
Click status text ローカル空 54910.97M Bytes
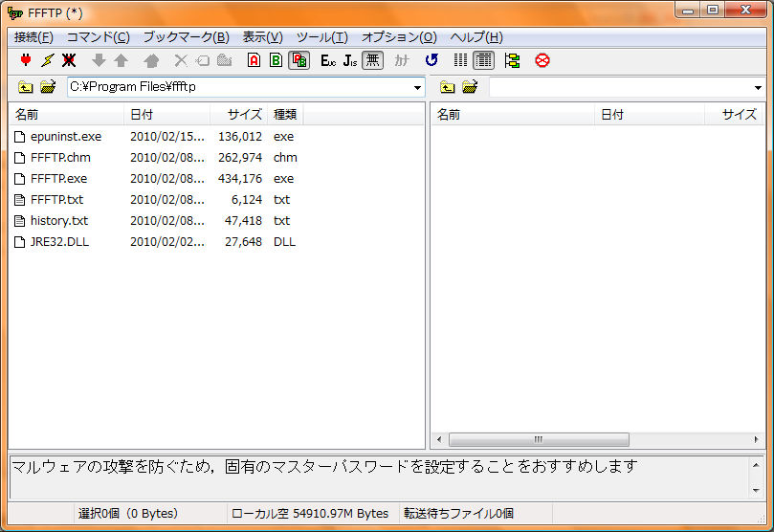pos(310,514)
